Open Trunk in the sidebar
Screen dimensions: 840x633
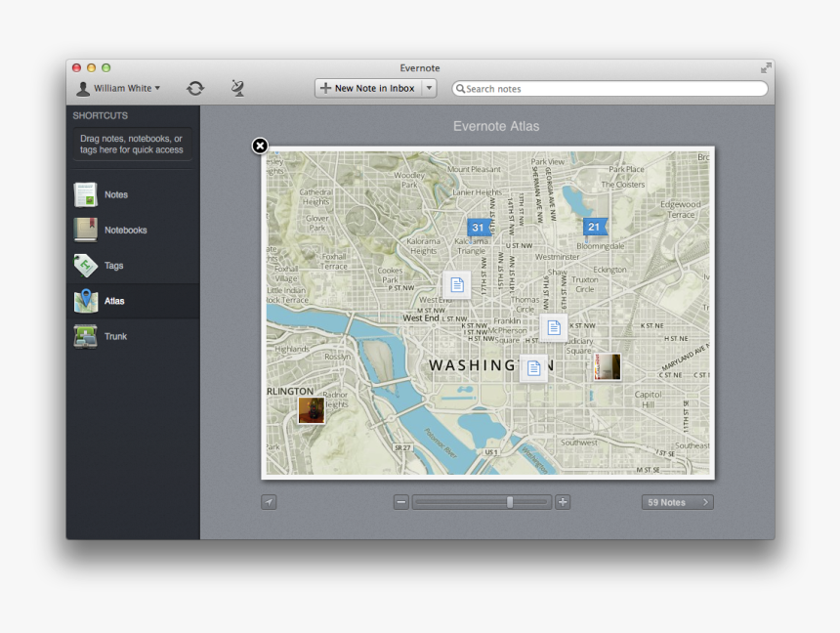[115, 336]
